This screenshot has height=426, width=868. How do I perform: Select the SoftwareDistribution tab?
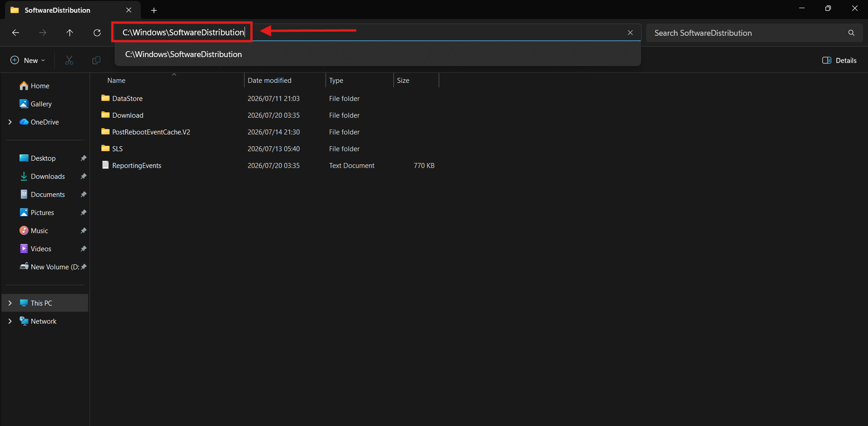(72, 10)
